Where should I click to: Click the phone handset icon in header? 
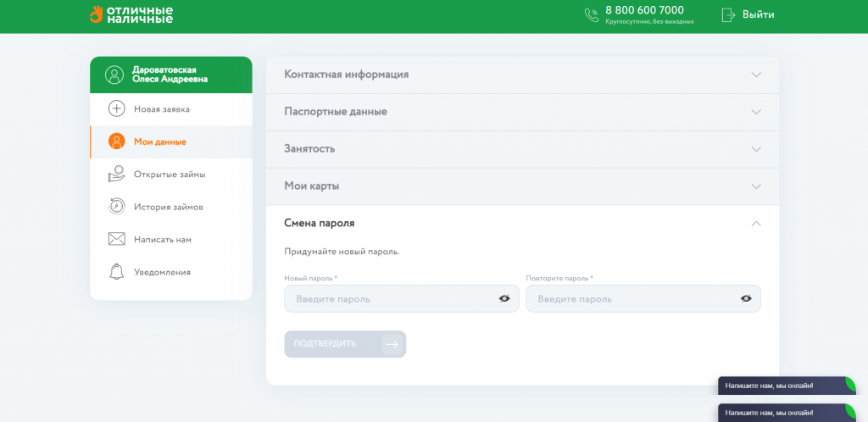[x=591, y=14]
